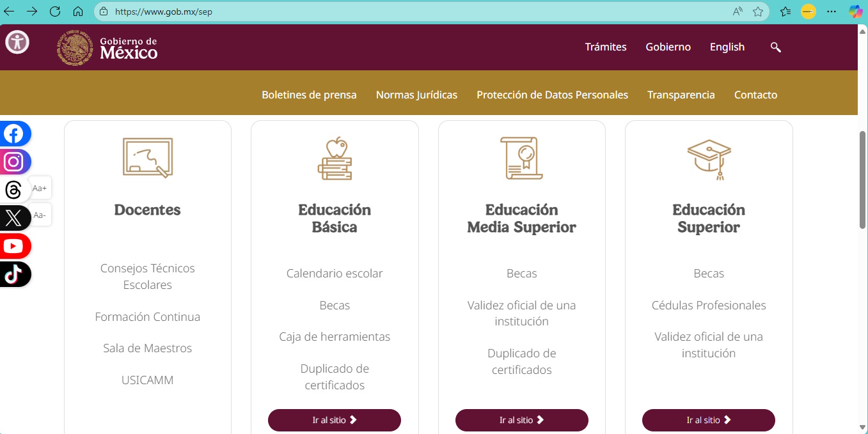Open the X (Twitter) sidebar icon
This screenshot has width=868, height=434.
click(14, 218)
